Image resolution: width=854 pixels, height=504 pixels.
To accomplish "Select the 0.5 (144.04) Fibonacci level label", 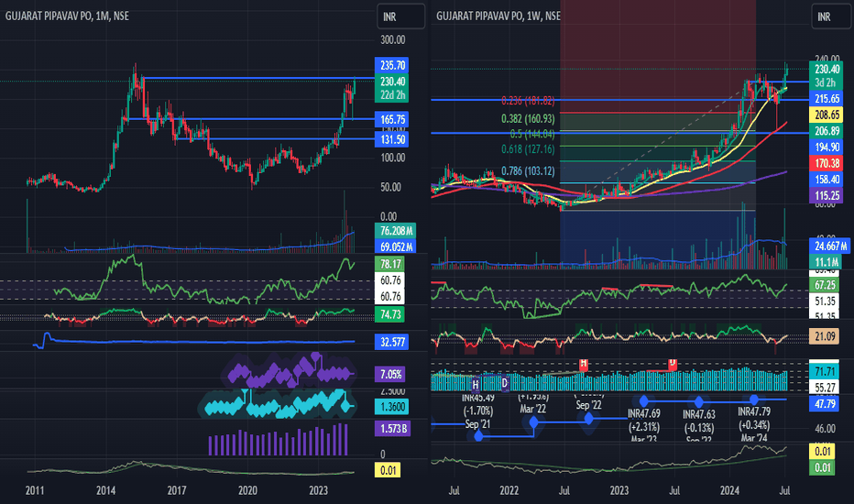I will pyautogui.click(x=532, y=134).
